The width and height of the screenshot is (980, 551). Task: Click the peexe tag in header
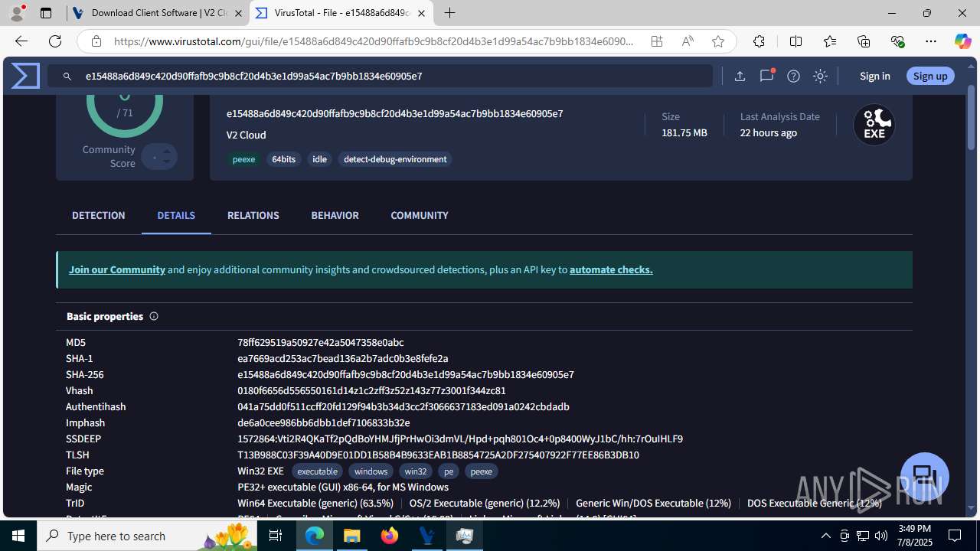click(244, 159)
